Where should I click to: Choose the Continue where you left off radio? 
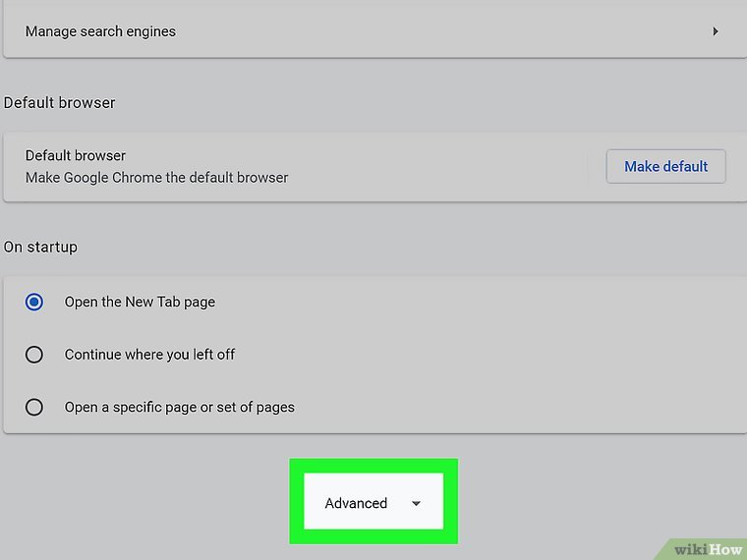tap(34, 354)
